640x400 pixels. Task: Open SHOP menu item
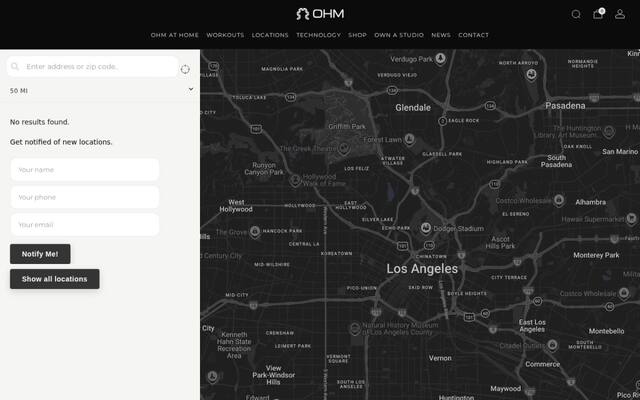pos(357,35)
